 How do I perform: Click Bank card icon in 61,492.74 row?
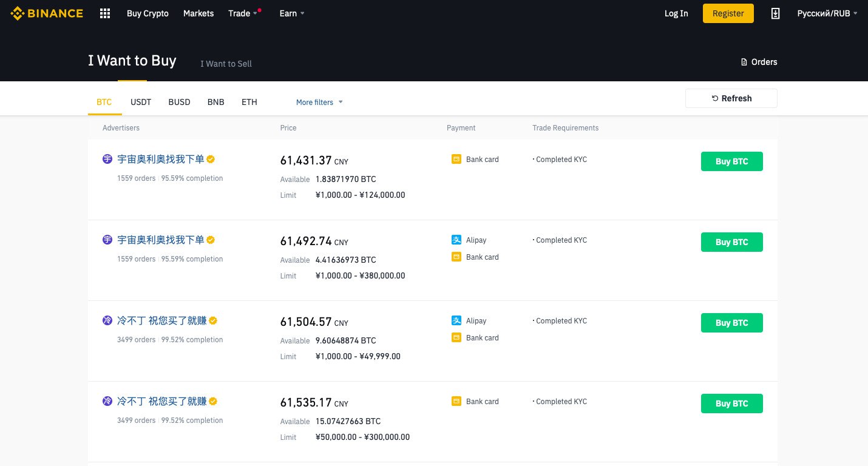click(x=456, y=257)
